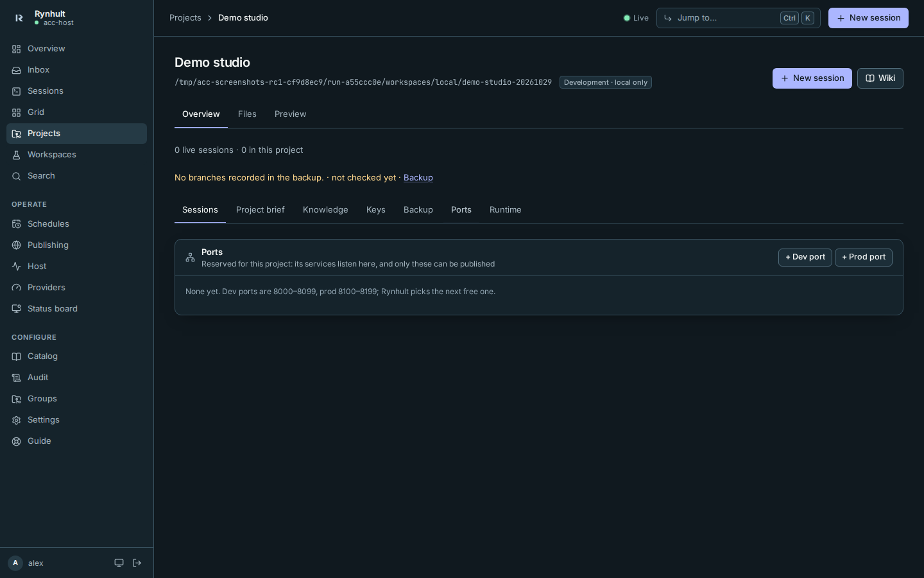
Task: Switch to the Files tab
Action: click(247, 114)
